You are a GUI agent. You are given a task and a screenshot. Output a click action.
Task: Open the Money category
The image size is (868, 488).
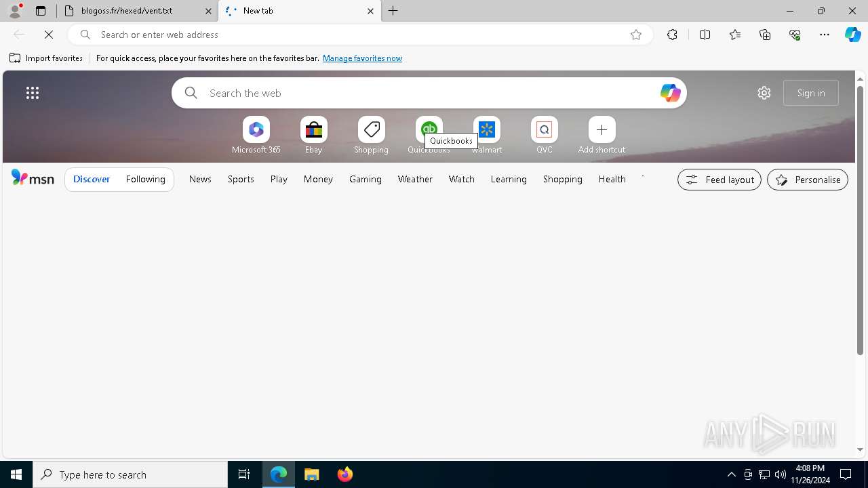point(318,179)
